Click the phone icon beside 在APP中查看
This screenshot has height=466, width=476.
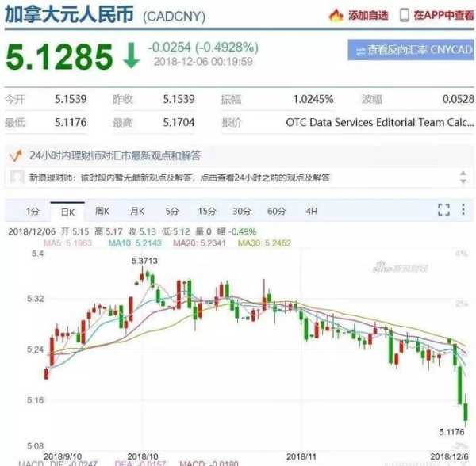404,15
